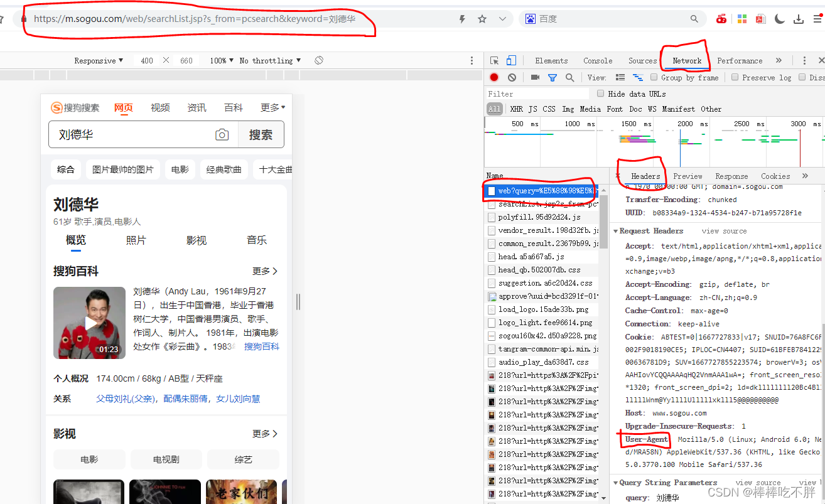Stop recording network log red button
825x504 pixels.
[494, 77]
